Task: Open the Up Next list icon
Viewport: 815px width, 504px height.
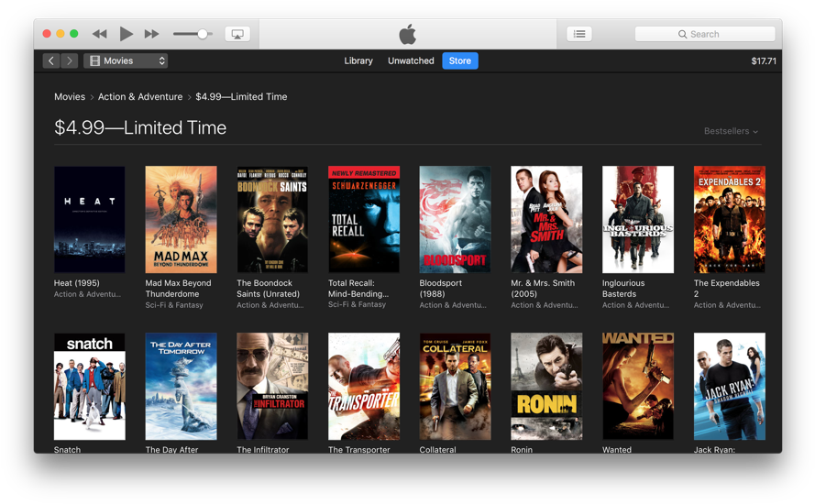Action: (x=579, y=34)
